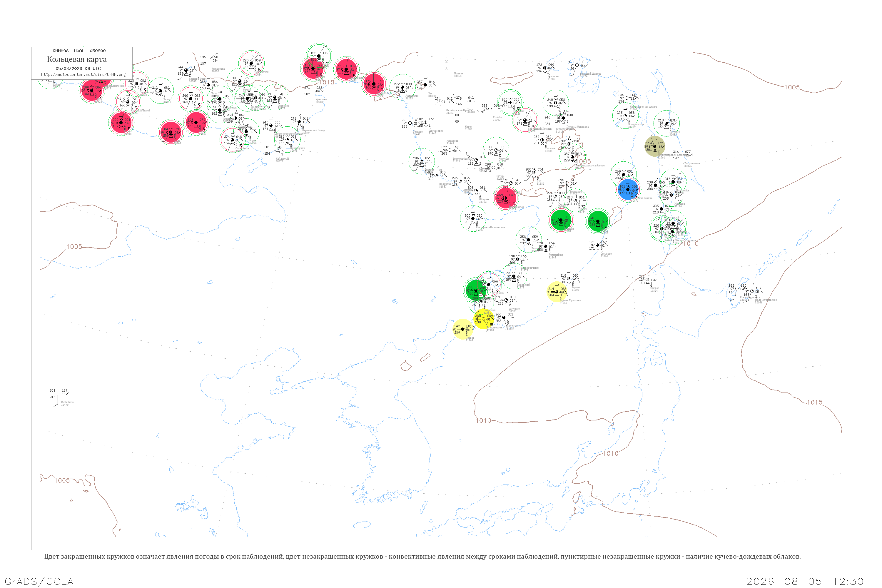The width and height of the screenshot is (882, 588).
Task: Click the bright yellow Владивосток station circle
Action: point(484,319)
